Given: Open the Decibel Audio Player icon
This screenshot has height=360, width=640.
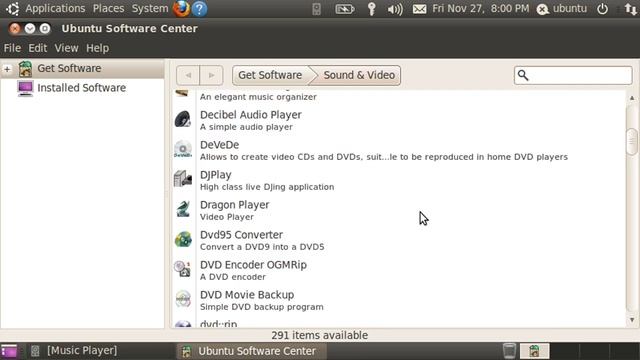Looking at the screenshot, I should (183, 120).
